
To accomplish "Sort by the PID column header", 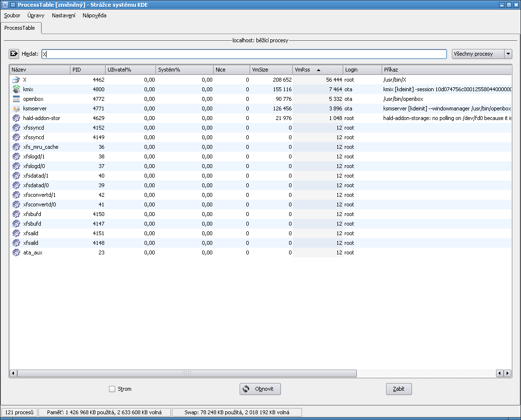I will 88,70.
